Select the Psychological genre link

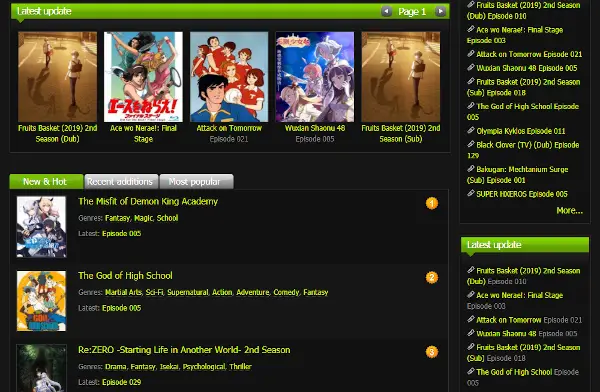pos(204,366)
